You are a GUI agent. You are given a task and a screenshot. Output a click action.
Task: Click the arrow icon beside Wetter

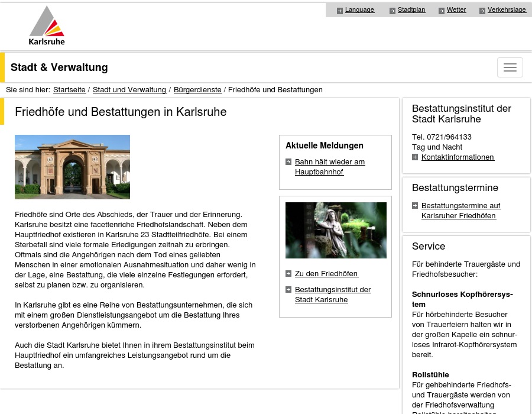click(x=442, y=11)
